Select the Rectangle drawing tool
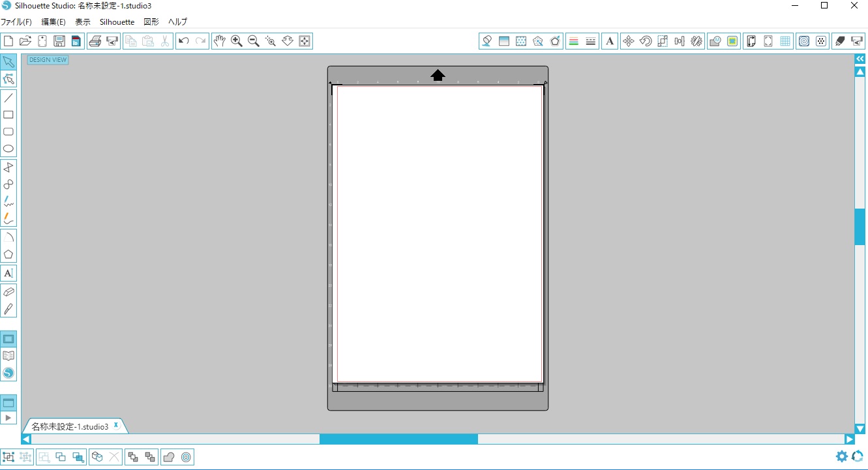This screenshot has height=470, width=868. 8,114
